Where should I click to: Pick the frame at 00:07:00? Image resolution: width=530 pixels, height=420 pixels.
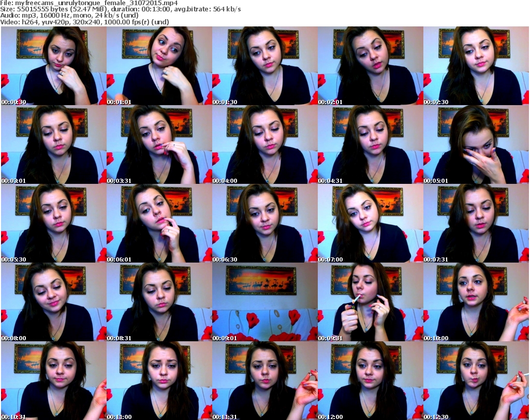[370, 224]
